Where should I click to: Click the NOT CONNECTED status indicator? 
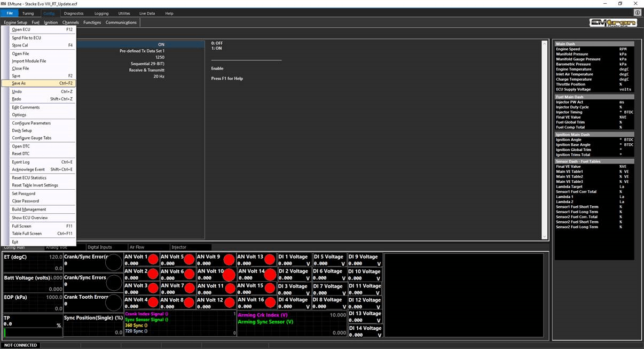[20, 345]
